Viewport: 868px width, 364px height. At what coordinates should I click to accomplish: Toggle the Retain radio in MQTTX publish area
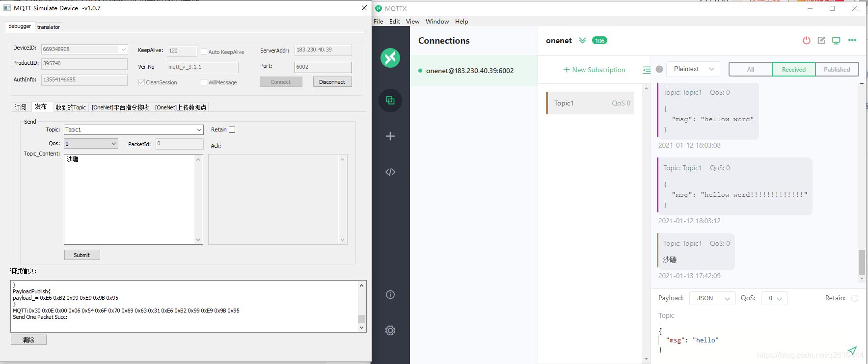pos(855,298)
